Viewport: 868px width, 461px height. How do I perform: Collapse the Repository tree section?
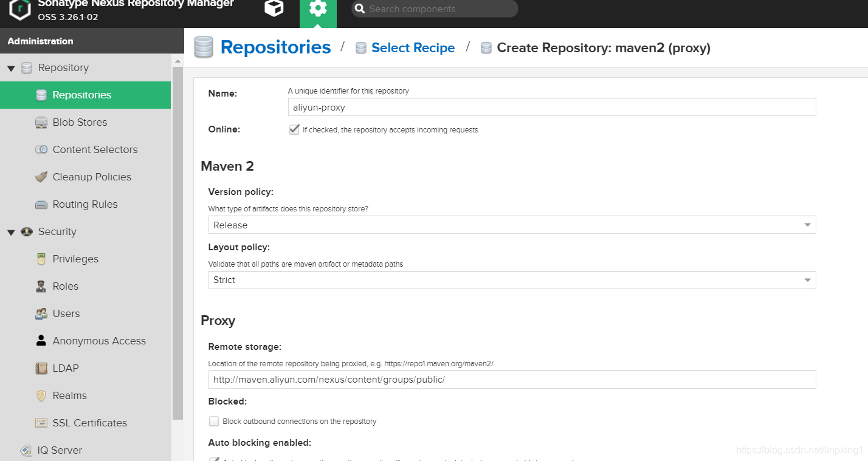tap(11, 69)
